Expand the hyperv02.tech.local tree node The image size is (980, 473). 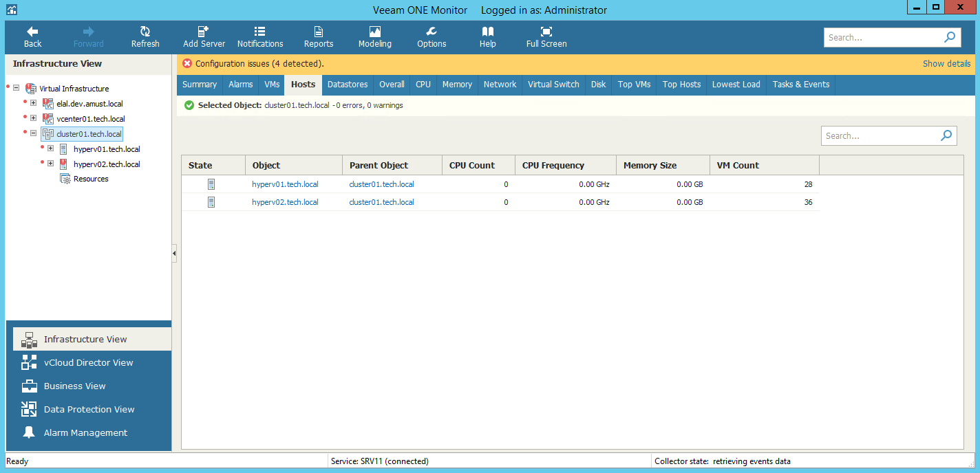tap(50, 164)
